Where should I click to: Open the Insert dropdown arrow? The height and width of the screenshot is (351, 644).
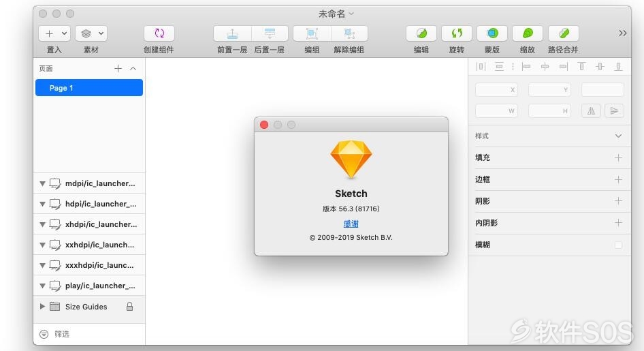coord(64,33)
